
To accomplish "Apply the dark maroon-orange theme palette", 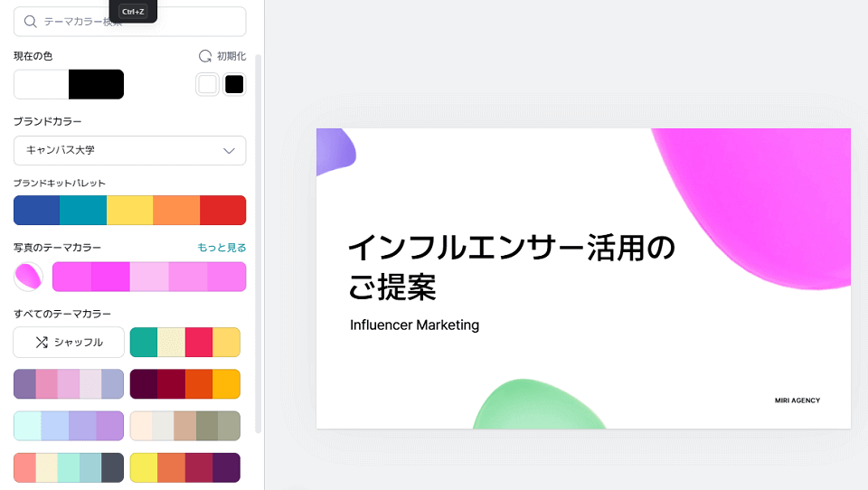I will (x=184, y=384).
